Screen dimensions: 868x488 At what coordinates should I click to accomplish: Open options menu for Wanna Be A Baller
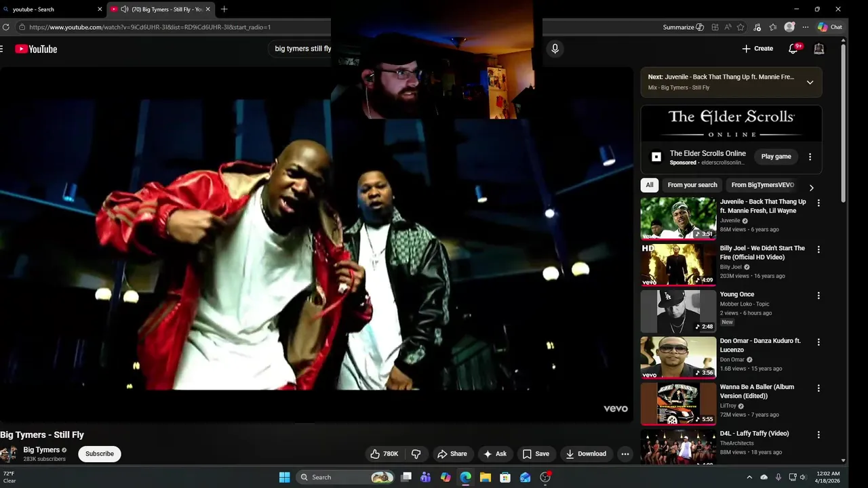point(818,388)
